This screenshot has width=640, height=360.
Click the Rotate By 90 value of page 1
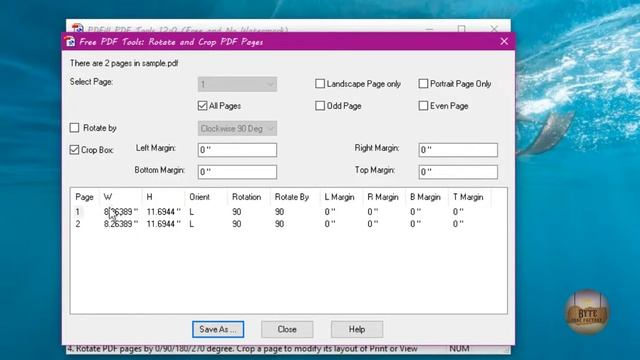[279, 212]
